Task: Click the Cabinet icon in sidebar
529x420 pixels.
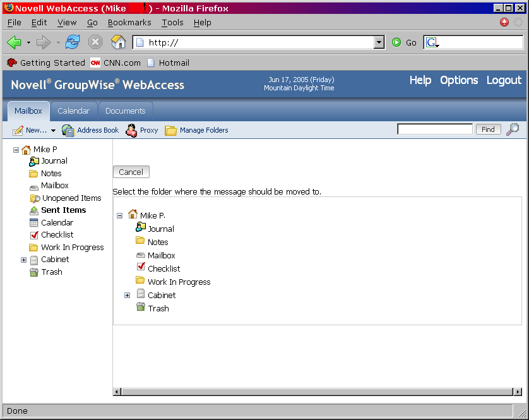Action: coord(33,260)
